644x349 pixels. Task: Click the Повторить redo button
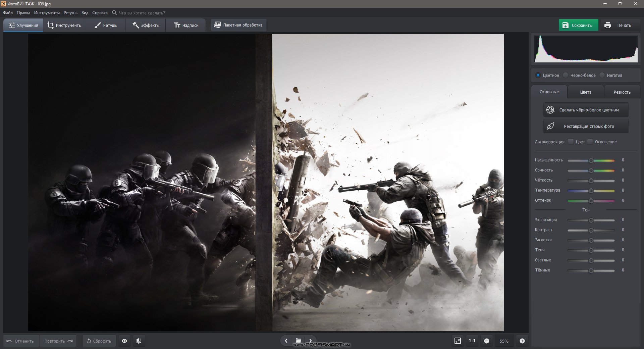pos(58,341)
